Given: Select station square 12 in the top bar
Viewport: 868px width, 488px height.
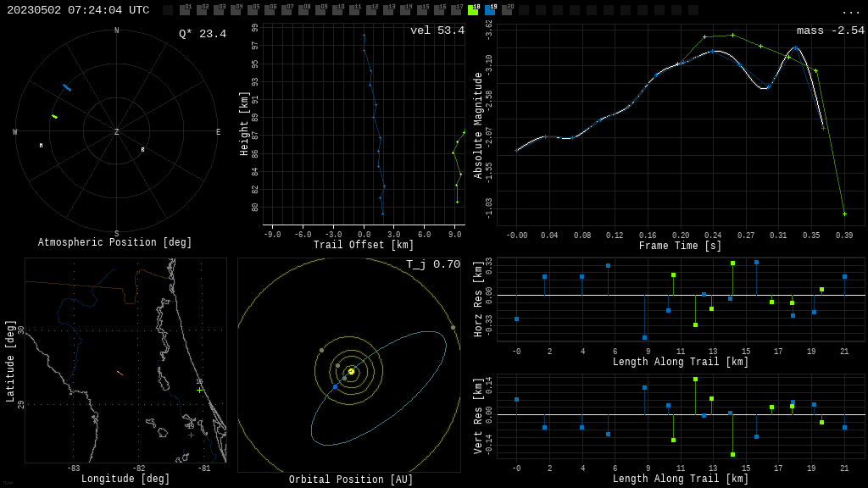Looking at the screenshot, I should pos(371,10).
